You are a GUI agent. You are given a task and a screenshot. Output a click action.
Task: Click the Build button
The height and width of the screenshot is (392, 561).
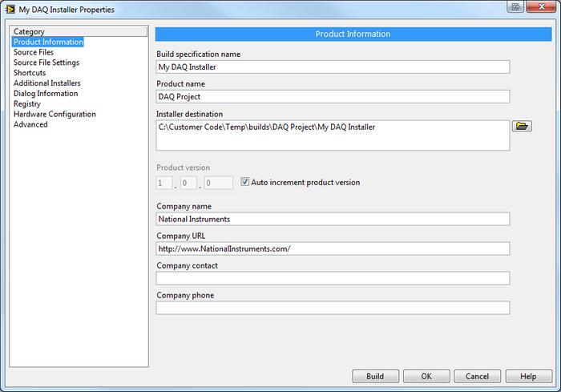coord(375,376)
